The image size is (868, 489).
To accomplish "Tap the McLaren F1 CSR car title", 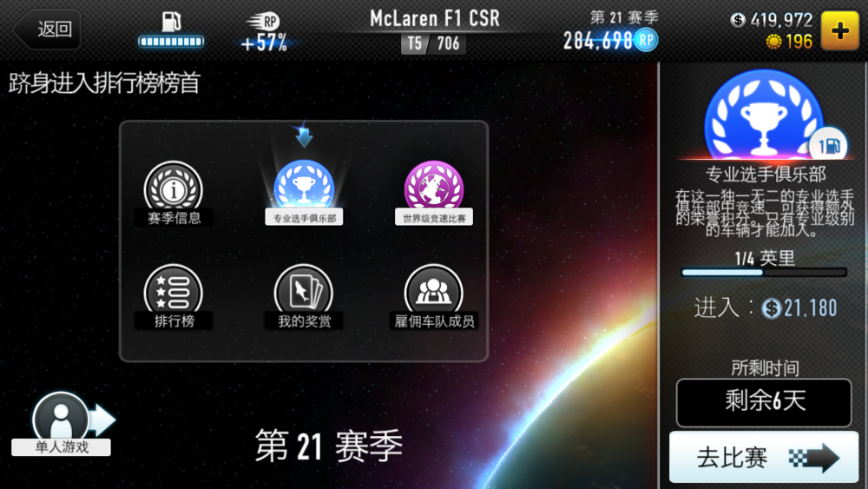I will tap(435, 19).
